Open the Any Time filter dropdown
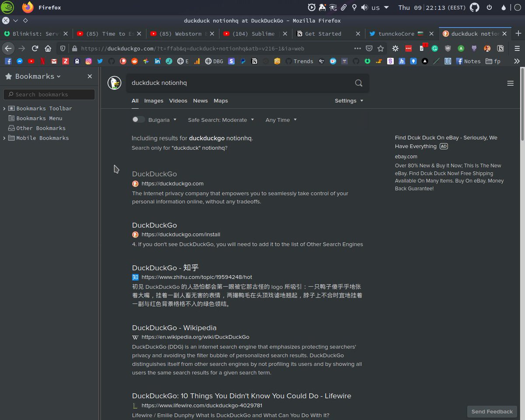The width and height of the screenshot is (525, 420). 281,120
